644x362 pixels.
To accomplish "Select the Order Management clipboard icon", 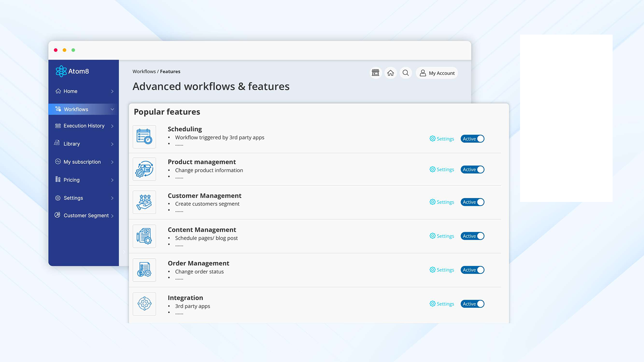I will click(144, 270).
